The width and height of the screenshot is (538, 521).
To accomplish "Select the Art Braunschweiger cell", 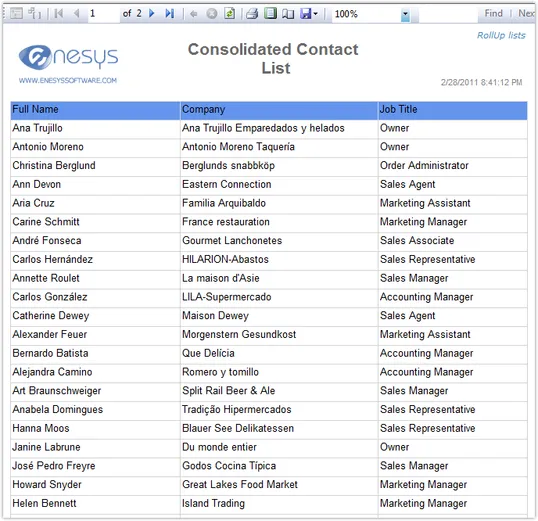I will click(x=95, y=391).
